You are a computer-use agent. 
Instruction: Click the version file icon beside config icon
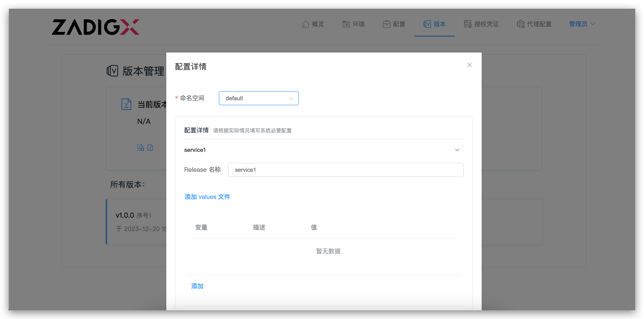150,148
